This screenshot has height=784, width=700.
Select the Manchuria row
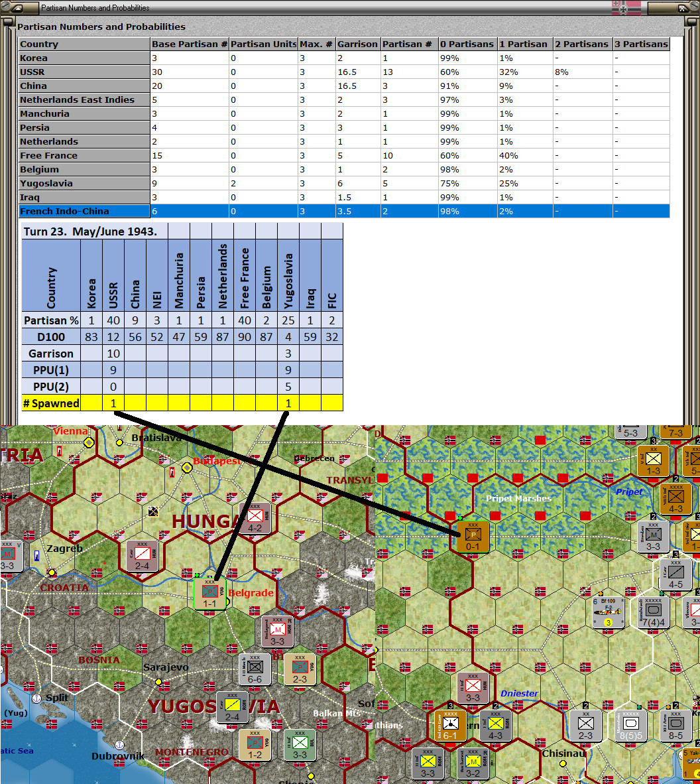pos(344,114)
